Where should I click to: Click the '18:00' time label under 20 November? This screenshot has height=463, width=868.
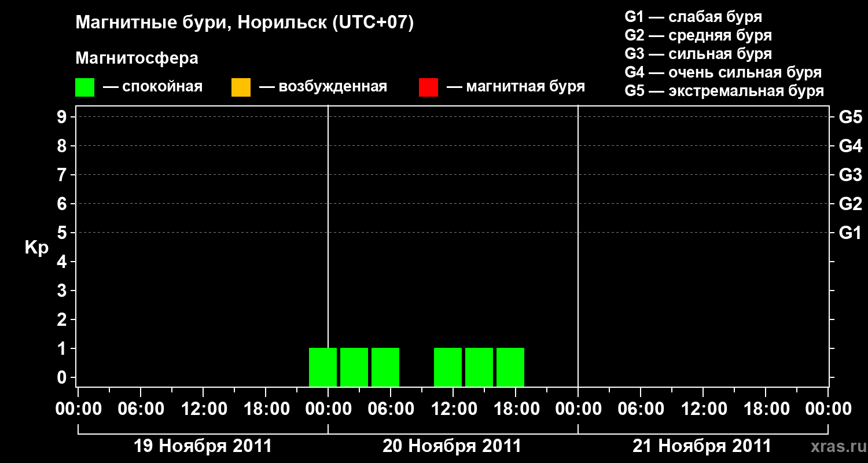516,409
